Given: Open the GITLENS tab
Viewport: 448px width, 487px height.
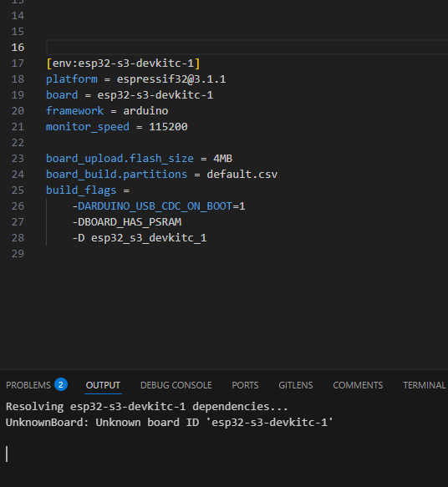Looking at the screenshot, I should [295, 385].
